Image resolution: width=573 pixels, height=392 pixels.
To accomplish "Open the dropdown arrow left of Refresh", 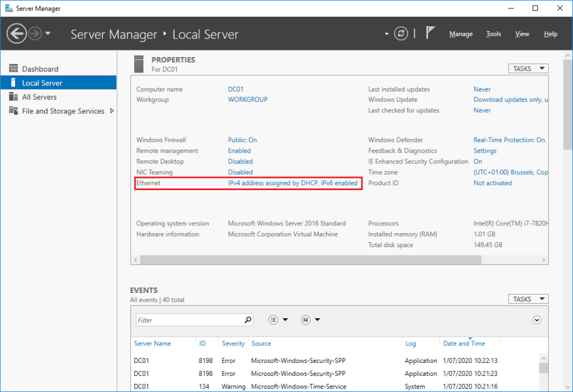I will click(x=387, y=34).
